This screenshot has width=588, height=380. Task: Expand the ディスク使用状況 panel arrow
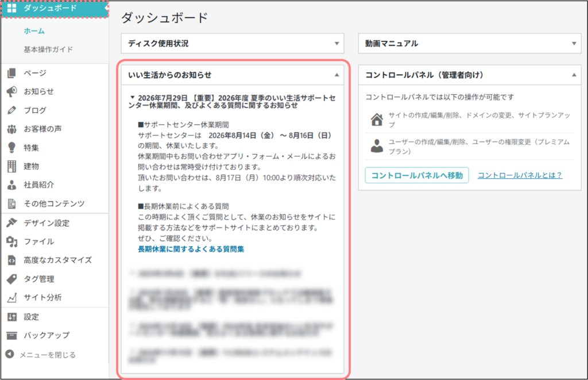336,44
